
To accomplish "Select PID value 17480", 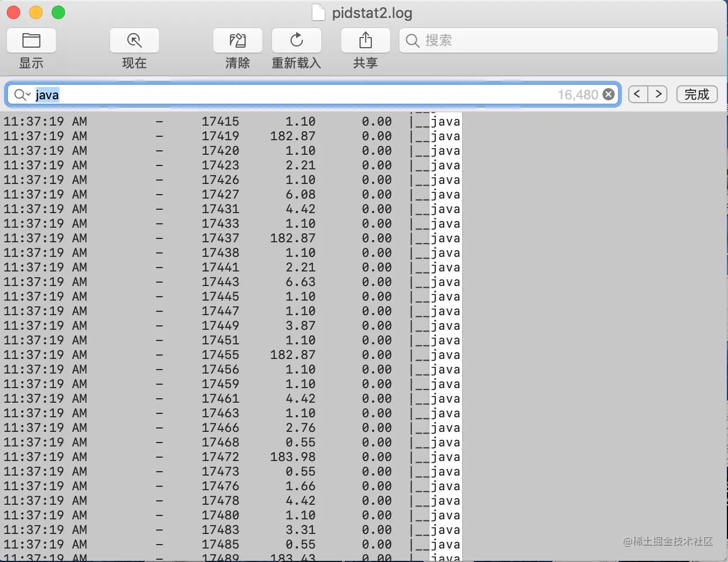I will point(220,515).
